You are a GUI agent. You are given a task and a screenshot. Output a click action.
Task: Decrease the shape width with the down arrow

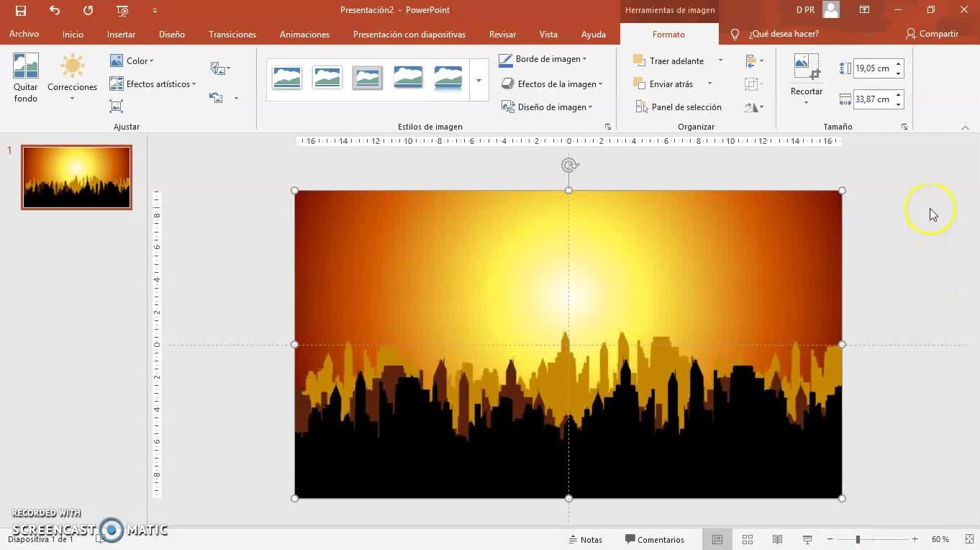coord(899,104)
